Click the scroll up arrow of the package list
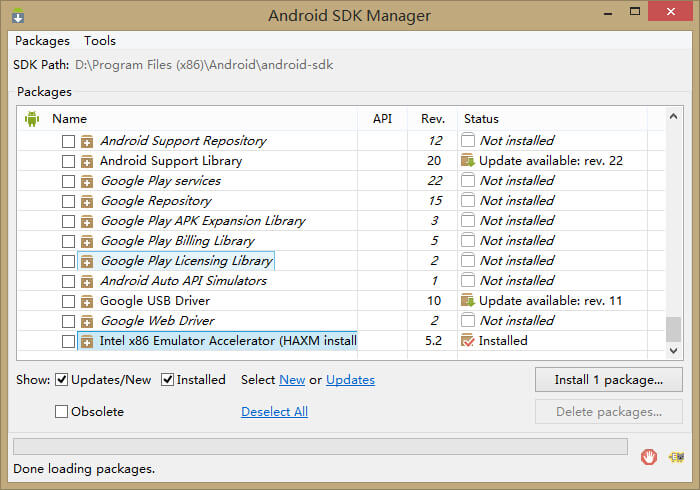 [674, 116]
